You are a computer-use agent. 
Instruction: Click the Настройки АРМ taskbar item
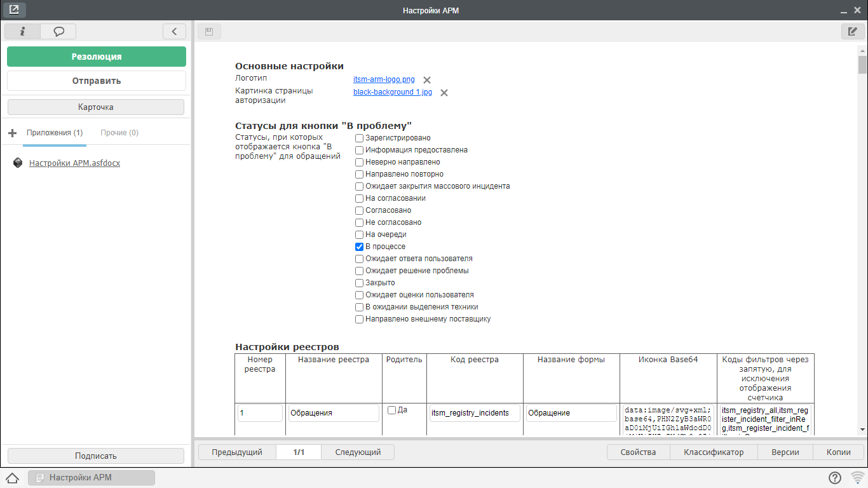click(x=92, y=478)
